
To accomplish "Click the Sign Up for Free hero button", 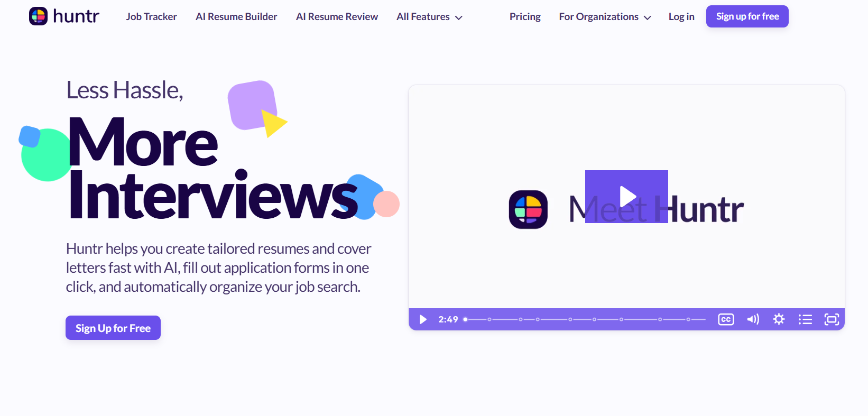I will tap(113, 328).
